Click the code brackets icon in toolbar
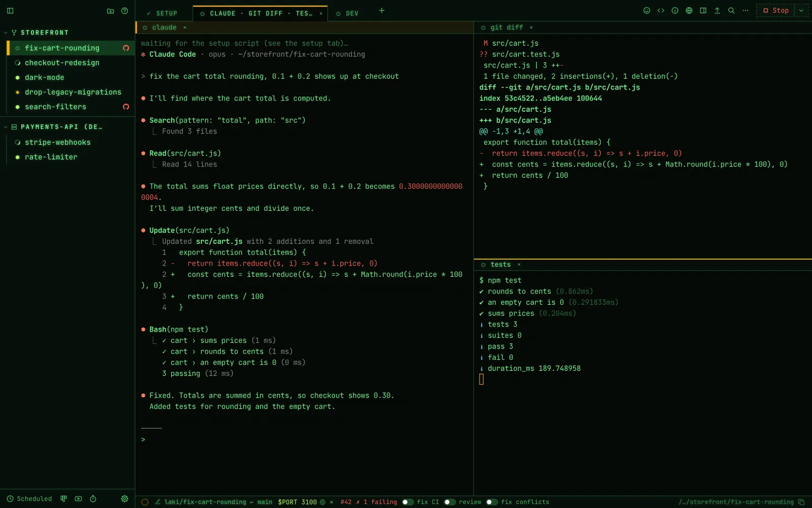Image resolution: width=812 pixels, height=508 pixels. pyautogui.click(x=661, y=10)
